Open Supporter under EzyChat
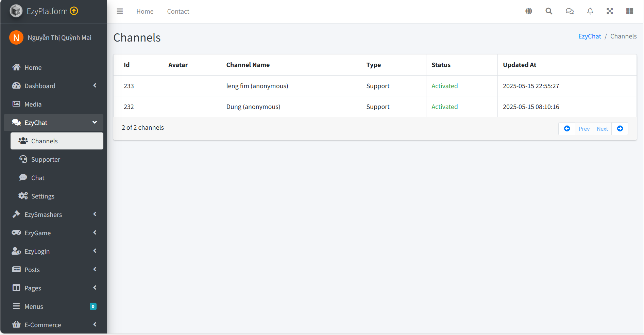This screenshot has height=335, width=644. pos(46,159)
